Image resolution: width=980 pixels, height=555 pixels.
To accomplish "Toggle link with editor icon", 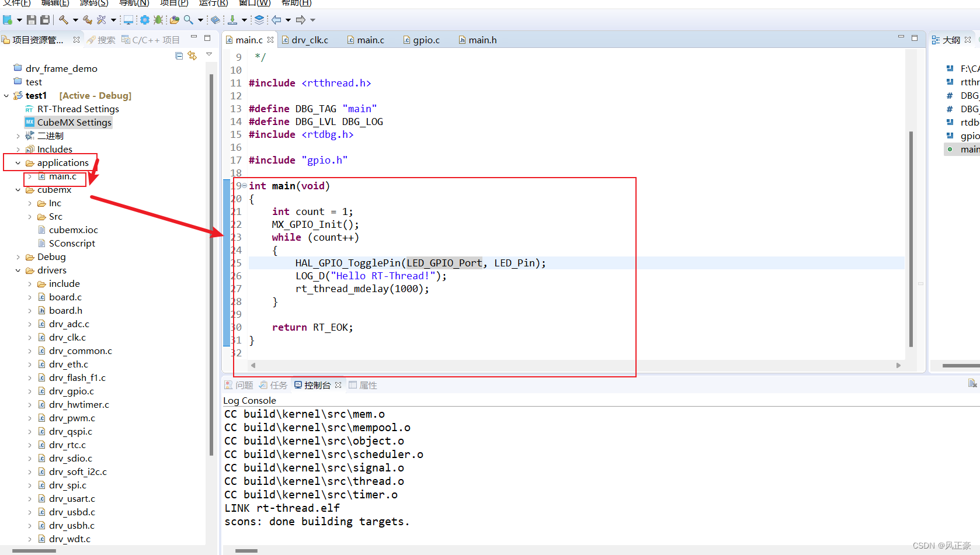I will [192, 56].
